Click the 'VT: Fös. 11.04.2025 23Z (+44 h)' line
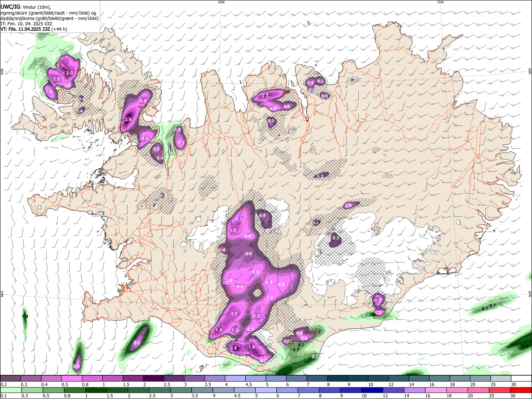Image resolution: width=532 pixels, height=399 pixels. click(34, 29)
